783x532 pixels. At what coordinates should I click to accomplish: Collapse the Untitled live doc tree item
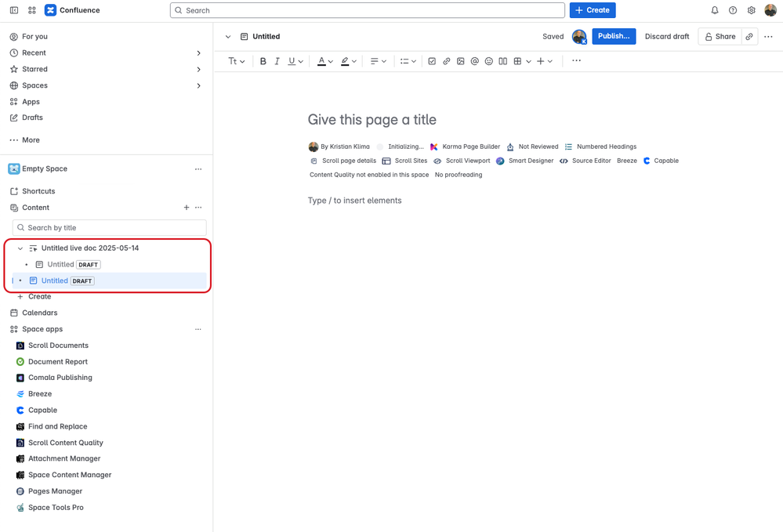(20, 248)
